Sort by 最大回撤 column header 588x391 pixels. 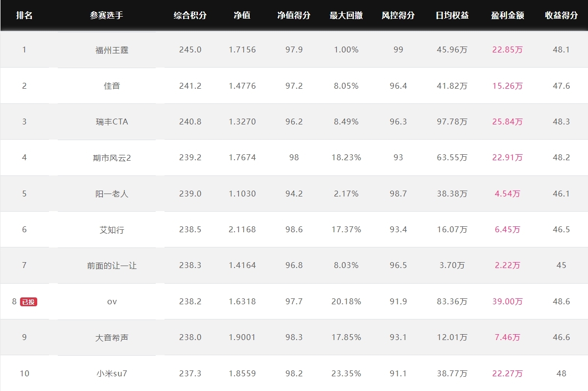pyautogui.click(x=346, y=15)
